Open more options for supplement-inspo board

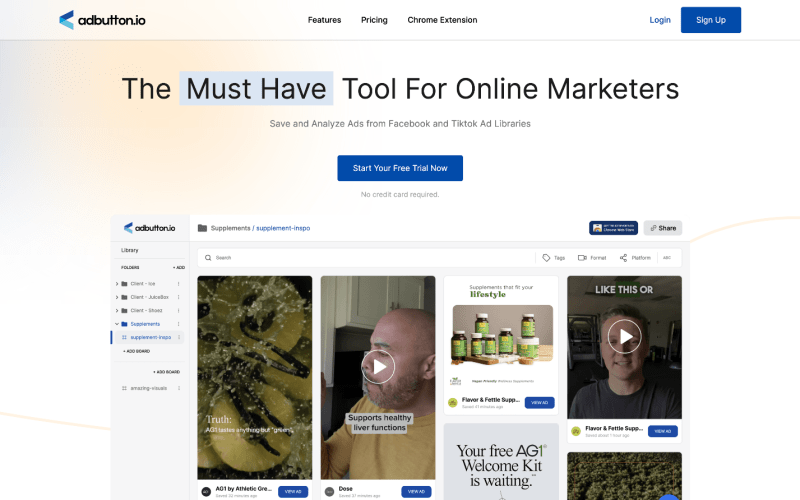click(179, 337)
